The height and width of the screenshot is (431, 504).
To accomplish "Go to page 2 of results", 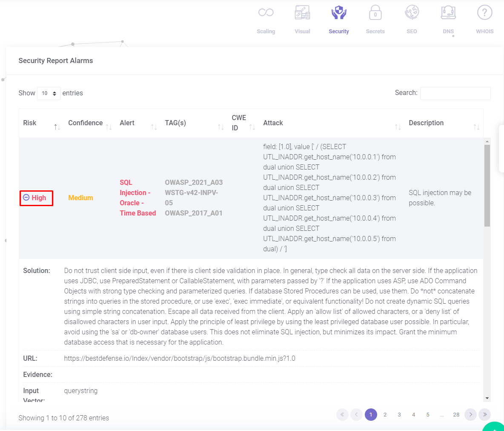I will (x=385, y=414).
